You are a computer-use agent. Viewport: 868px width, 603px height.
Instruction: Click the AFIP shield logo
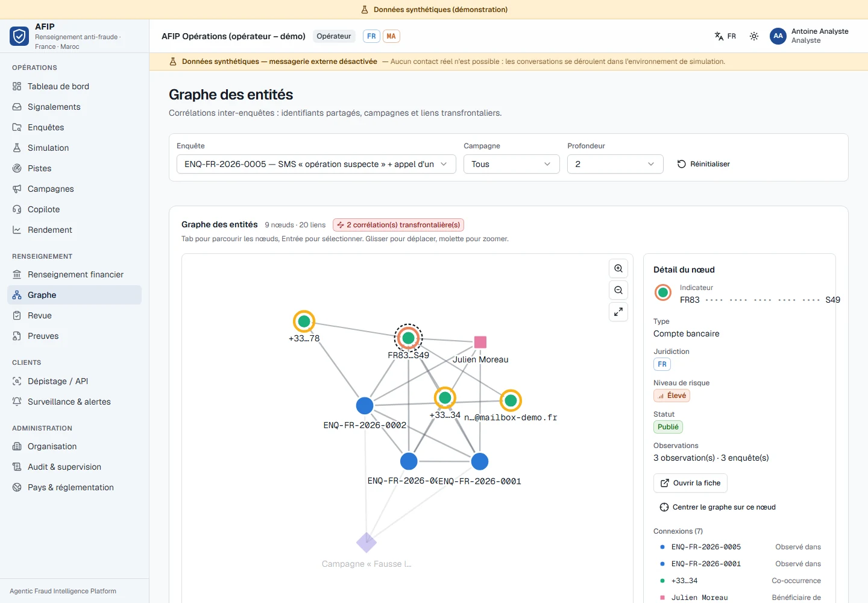[19, 36]
